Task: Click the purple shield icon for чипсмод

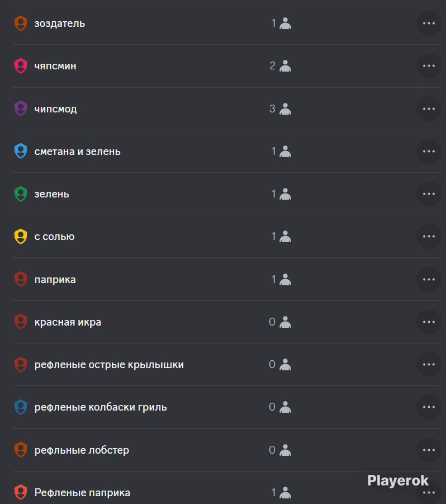Action: pyautogui.click(x=21, y=109)
